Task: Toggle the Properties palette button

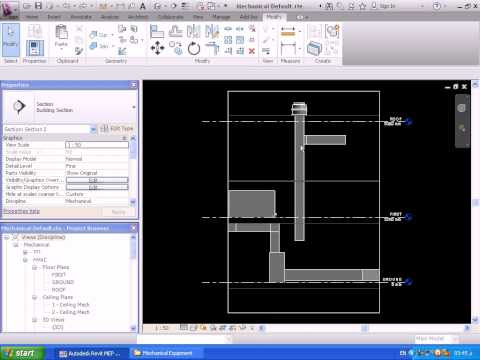Action: click(35, 48)
